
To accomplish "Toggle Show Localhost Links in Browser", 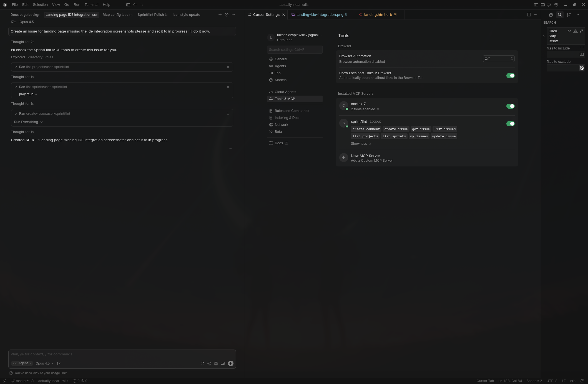I will 510,75.
